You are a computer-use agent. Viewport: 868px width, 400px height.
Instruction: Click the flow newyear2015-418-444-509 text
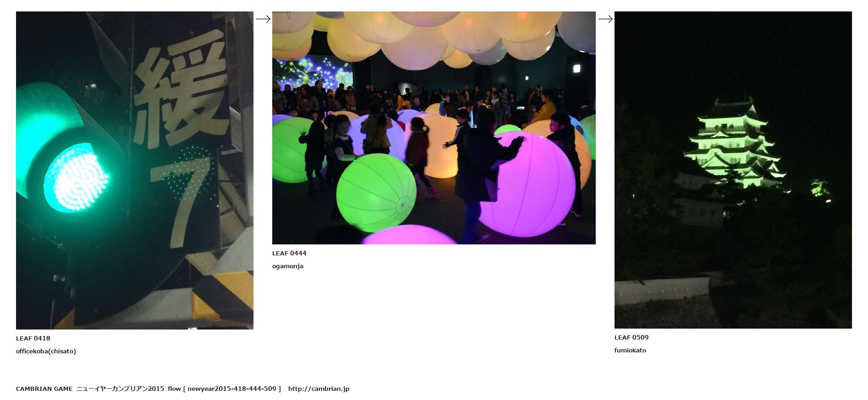pyautogui.click(x=224, y=389)
